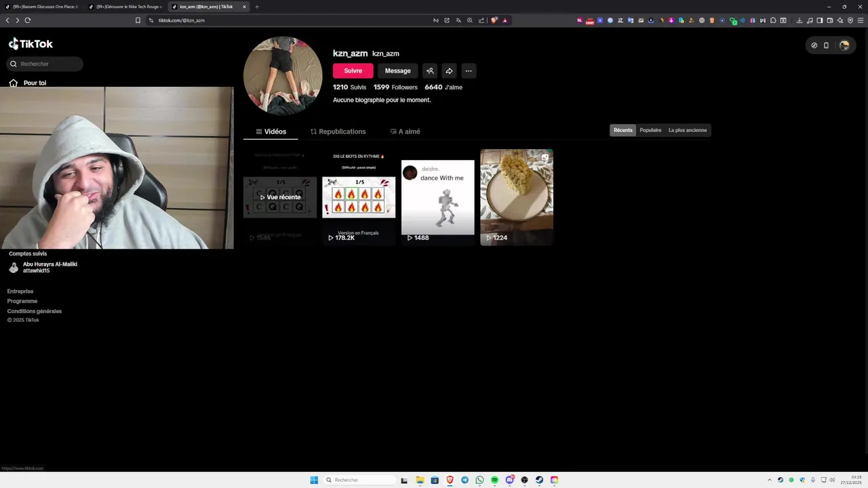The height and width of the screenshot is (488, 868).
Task: Send a Message to kzn_azm
Action: (x=398, y=70)
